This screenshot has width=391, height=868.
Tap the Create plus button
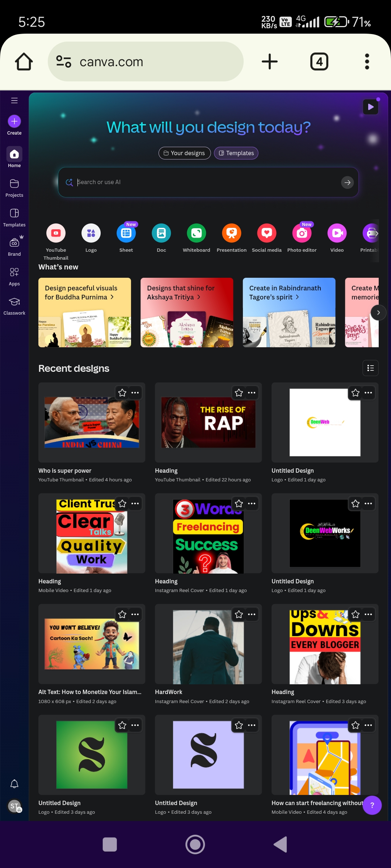click(x=14, y=122)
